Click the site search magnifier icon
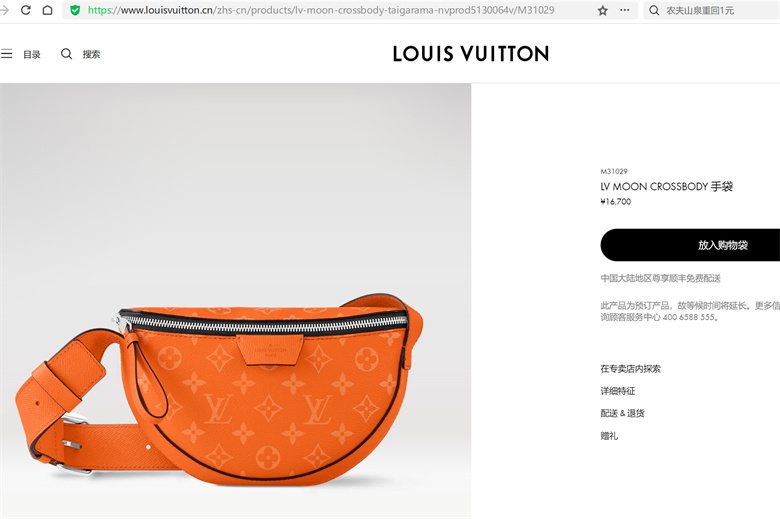Image resolution: width=780 pixels, height=519 pixels. 66,54
